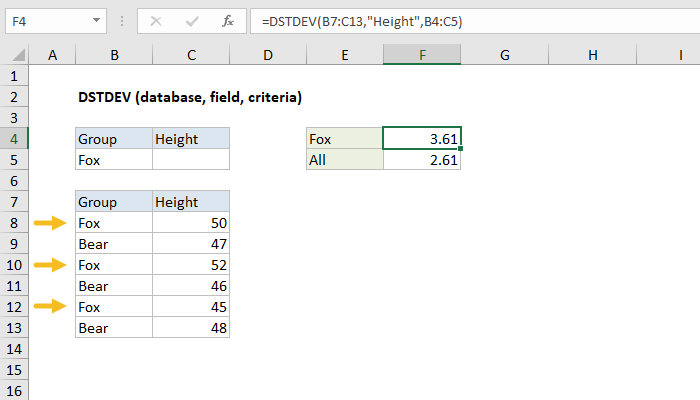Select criteria cell Fox in row 5
Screen dimensions: 700x400
[114, 159]
